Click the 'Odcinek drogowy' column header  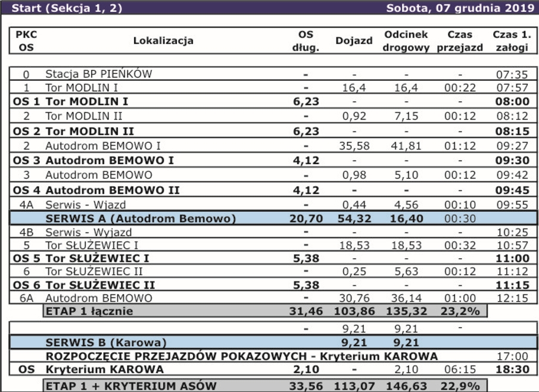click(x=406, y=41)
